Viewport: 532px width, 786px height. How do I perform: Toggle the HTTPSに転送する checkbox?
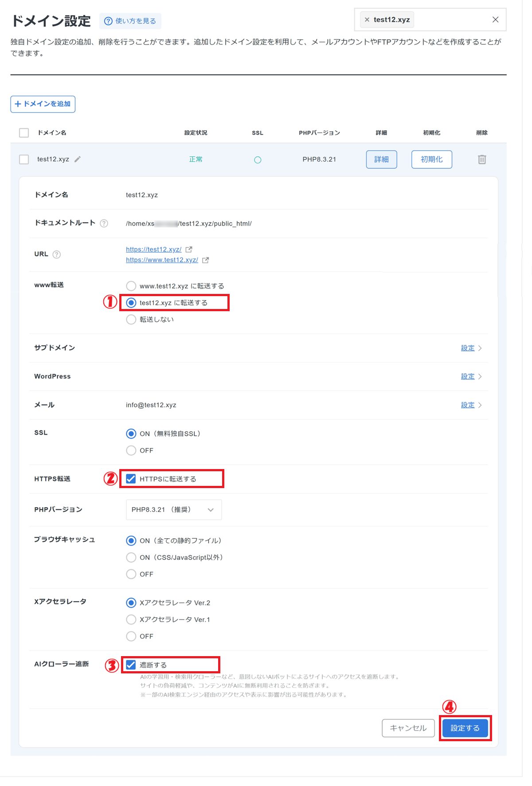131,479
